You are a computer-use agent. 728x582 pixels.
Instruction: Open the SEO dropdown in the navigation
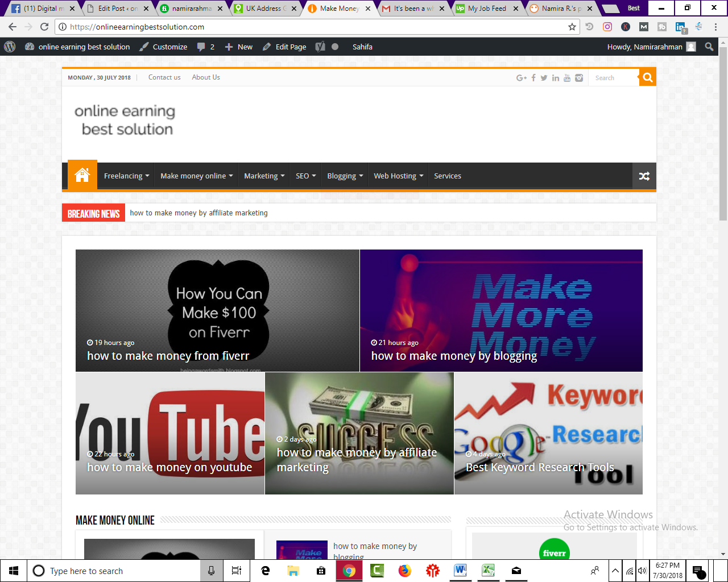[x=305, y=176]
